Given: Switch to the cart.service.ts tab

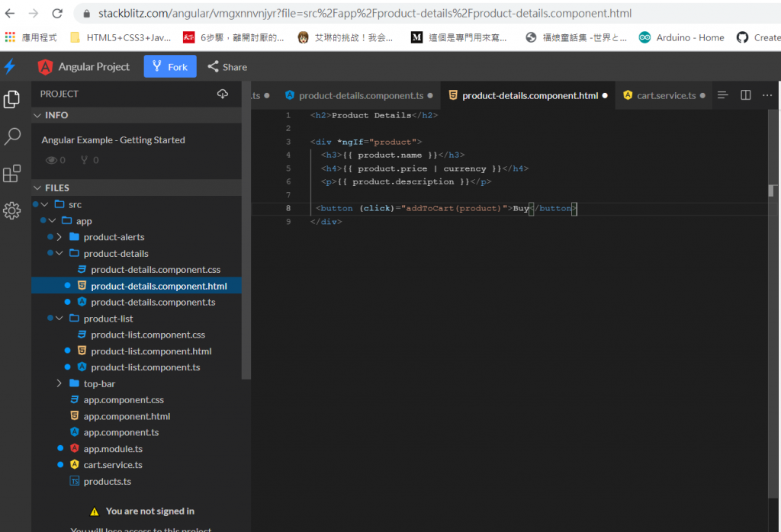Looking at the screenshot, I should point(664,95).
